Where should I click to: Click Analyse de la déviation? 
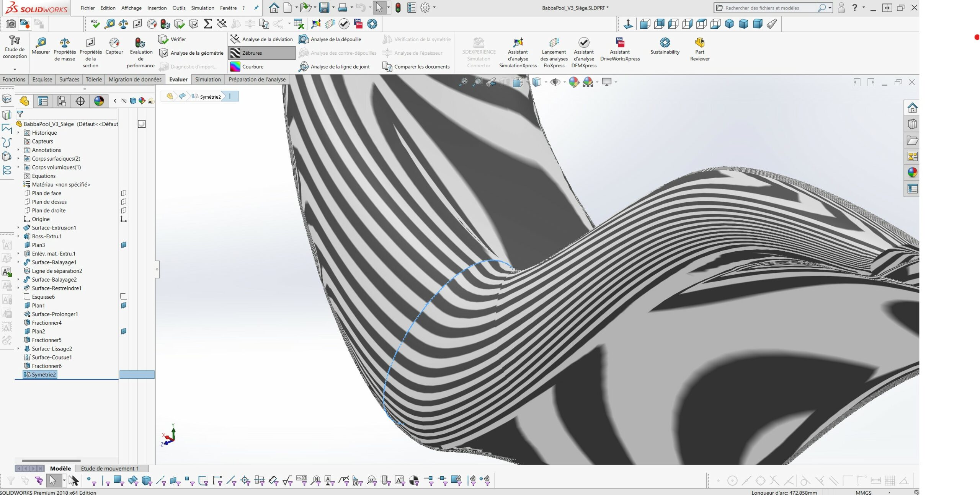pyautogui.click(x=262, y=39)
